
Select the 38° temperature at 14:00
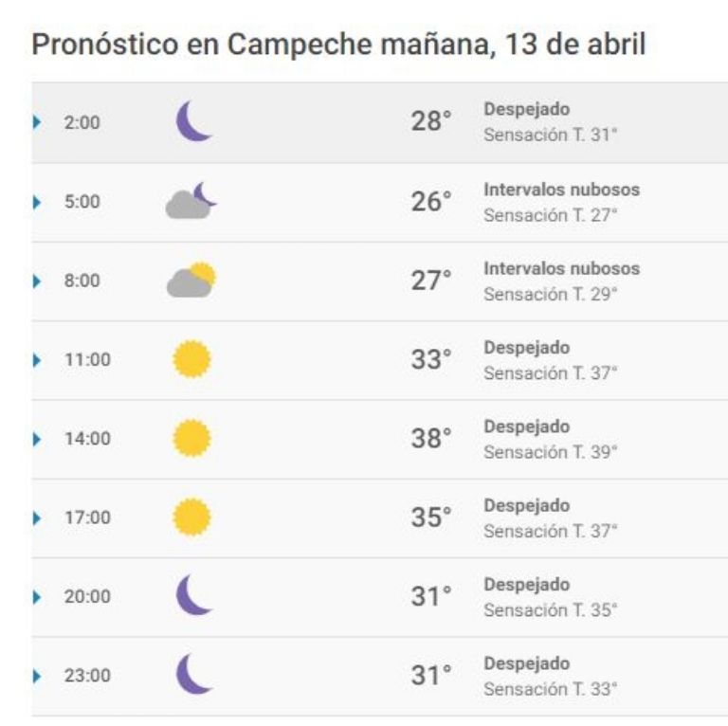[431, 438]
